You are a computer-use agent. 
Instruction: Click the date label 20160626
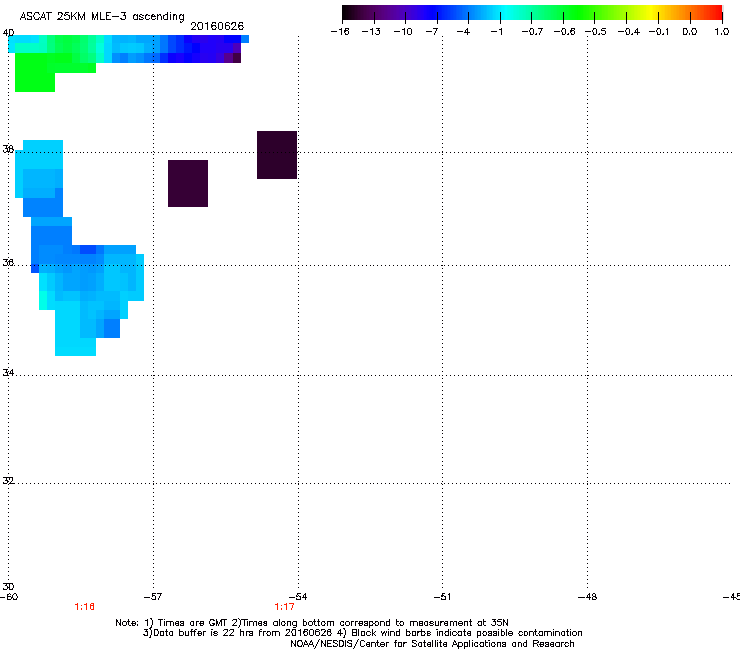click(217, 26)
